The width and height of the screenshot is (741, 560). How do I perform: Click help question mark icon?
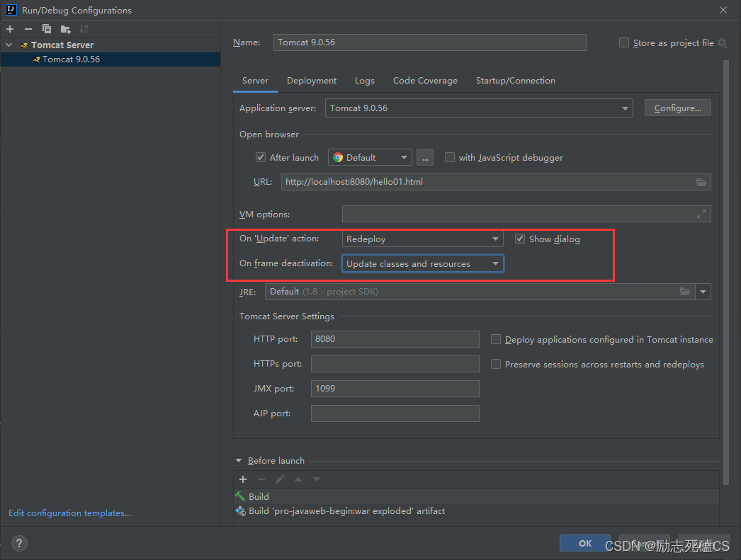click(x=19, y=543)
